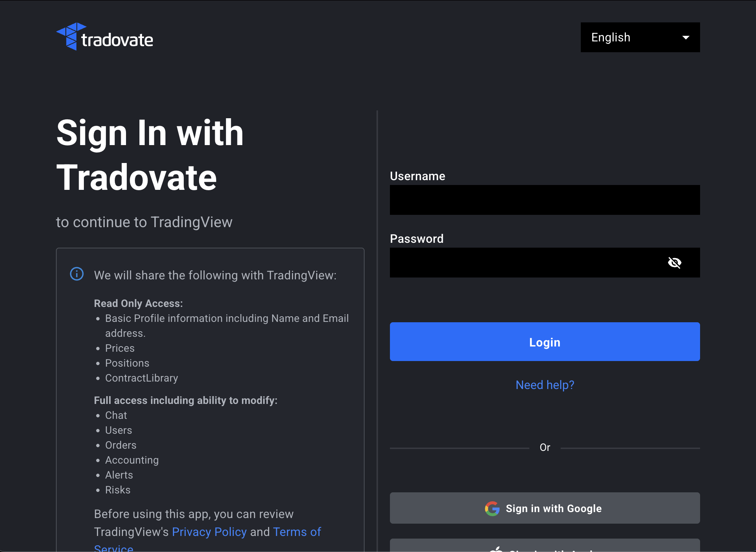Click the 'Username' field label
The image size is (756, 552).
[x=418, y=176]
